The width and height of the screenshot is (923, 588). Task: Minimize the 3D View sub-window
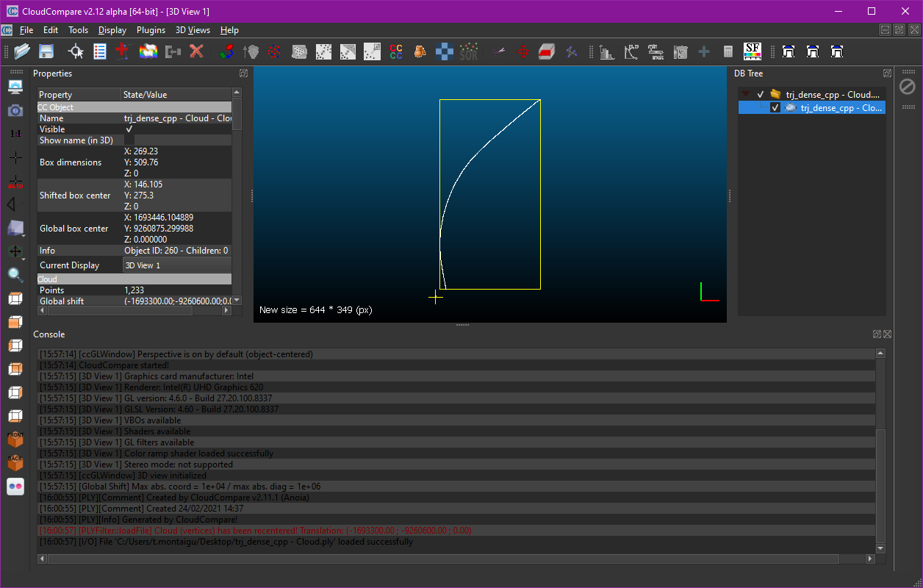point(886,30)
